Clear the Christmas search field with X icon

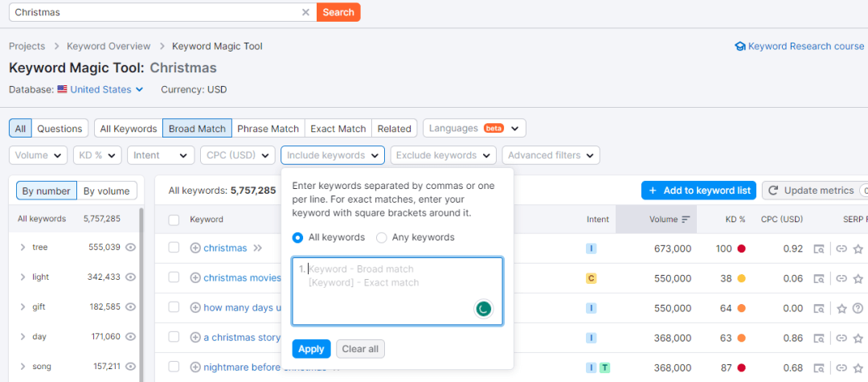(305, 12)
